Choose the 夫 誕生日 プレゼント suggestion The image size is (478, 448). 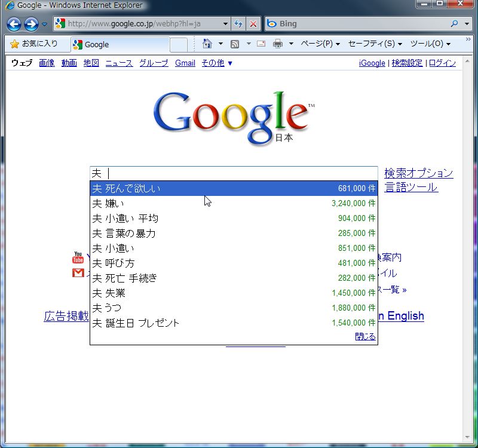pyautogui.click(x=136, y=323)
